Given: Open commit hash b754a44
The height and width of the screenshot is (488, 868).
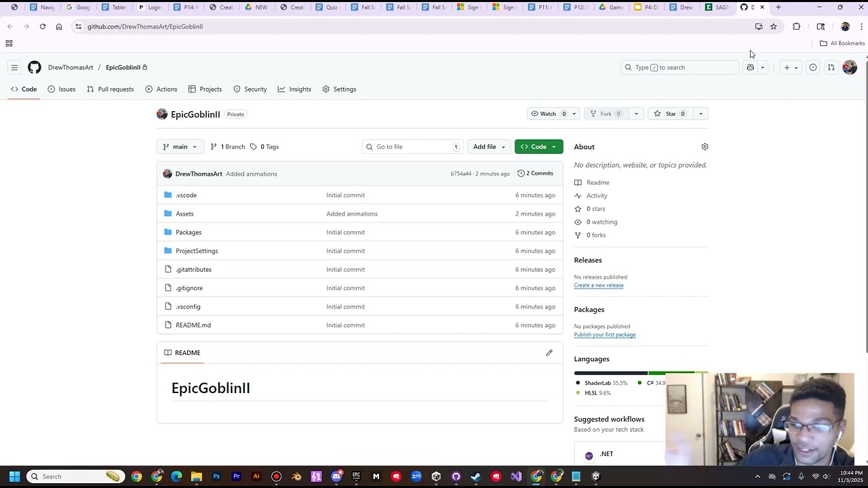Looking at the screenshot, I should (x=460, y=174).
